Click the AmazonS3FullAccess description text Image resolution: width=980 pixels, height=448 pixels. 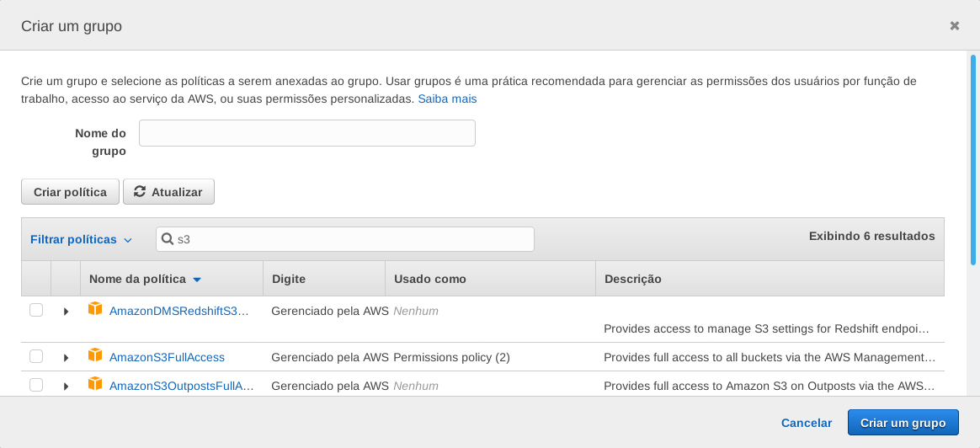(770, 357)
